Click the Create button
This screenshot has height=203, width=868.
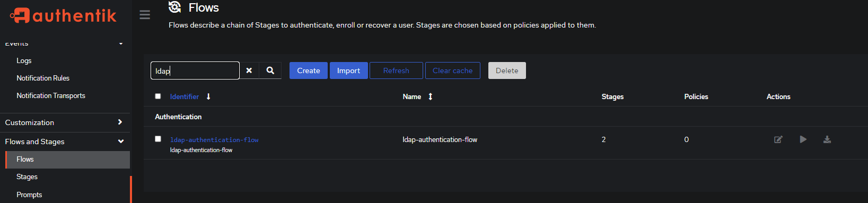309,70
